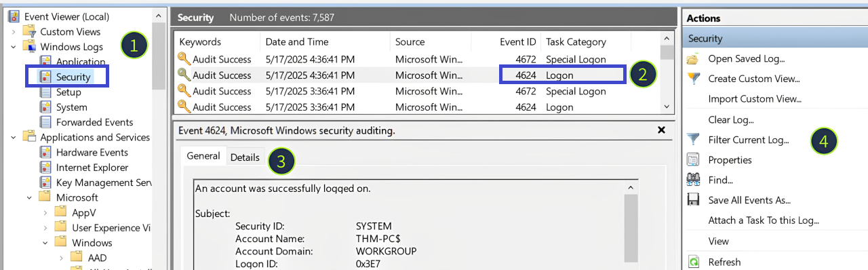This screenshot has width=868, height=270.
Task: Open Saved Log action
Action: pyautogui.click(x=747, y=59)
